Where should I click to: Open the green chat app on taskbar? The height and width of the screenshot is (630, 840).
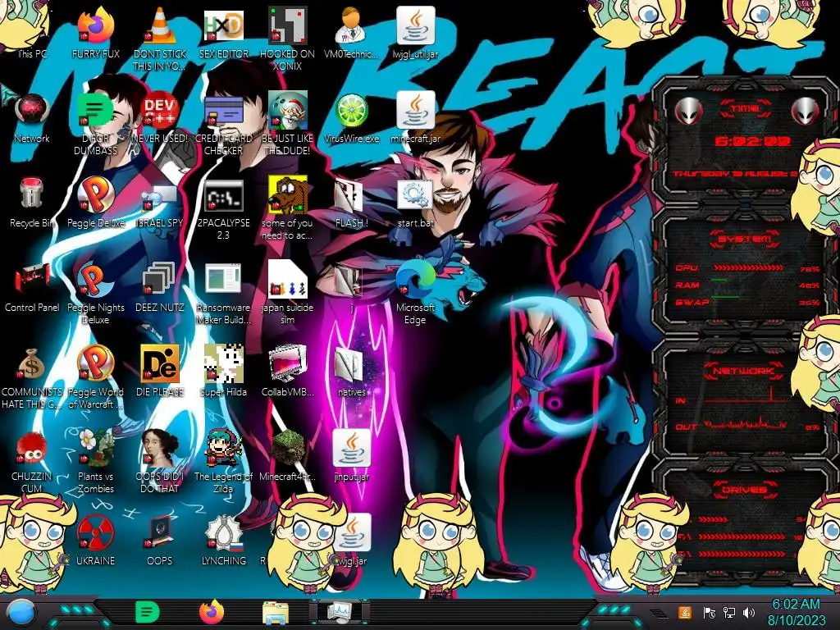coord(148,612)
